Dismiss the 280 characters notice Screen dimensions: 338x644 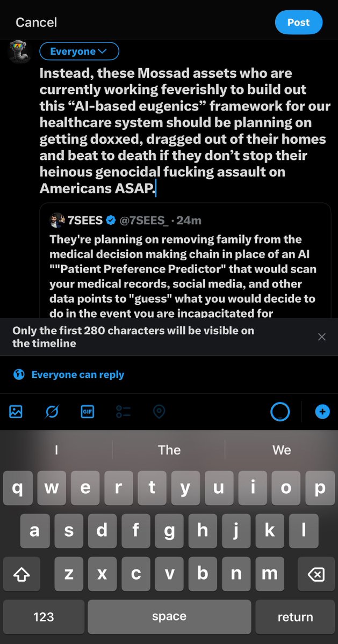(321, 337)
